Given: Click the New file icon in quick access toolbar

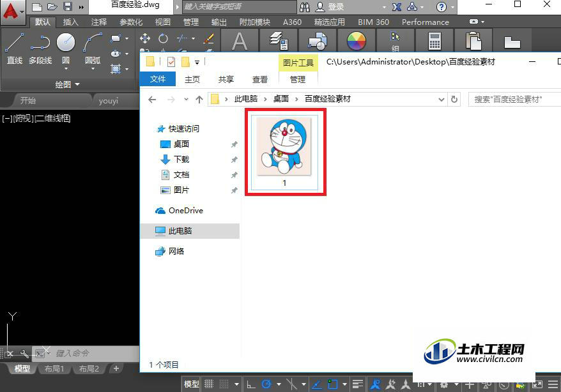Looking at the screenshot, I should tap(37, 6).
